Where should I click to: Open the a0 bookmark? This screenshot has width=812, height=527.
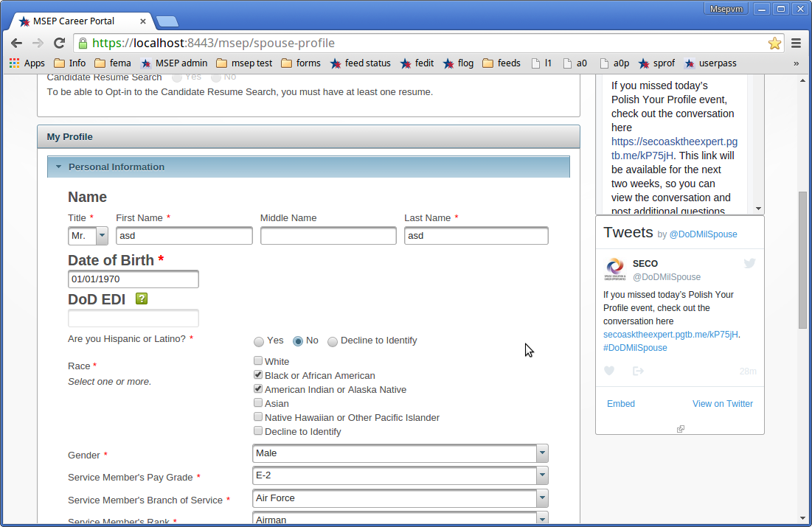click(575, 63)
